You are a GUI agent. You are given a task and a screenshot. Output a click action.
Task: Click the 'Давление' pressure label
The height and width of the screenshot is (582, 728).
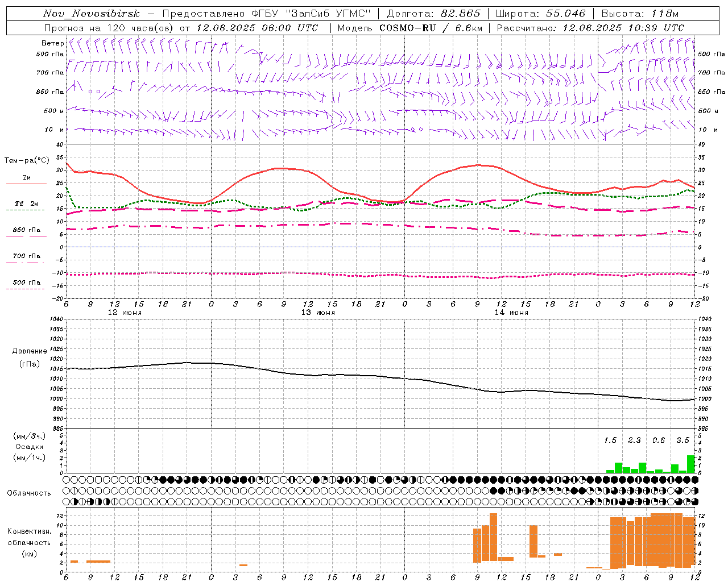(x=30, y=351)
